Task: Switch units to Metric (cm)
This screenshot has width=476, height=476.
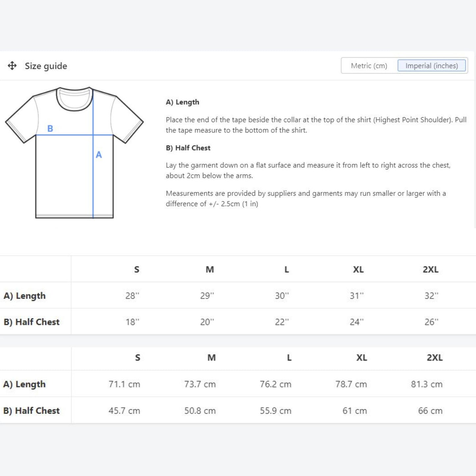Action: click(x=369, y=66)
